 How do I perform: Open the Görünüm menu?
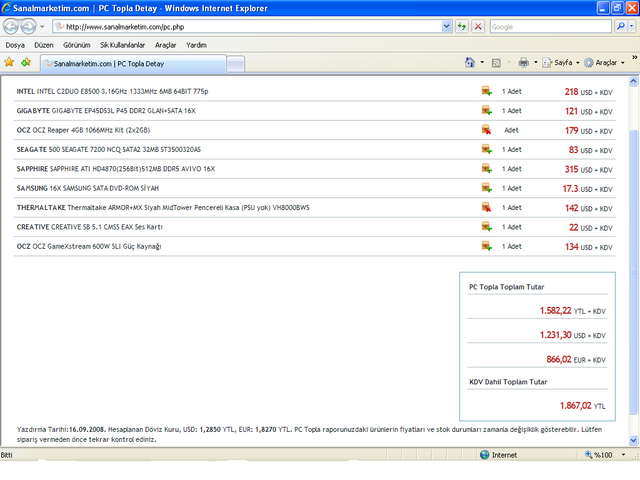pos(76,45)
